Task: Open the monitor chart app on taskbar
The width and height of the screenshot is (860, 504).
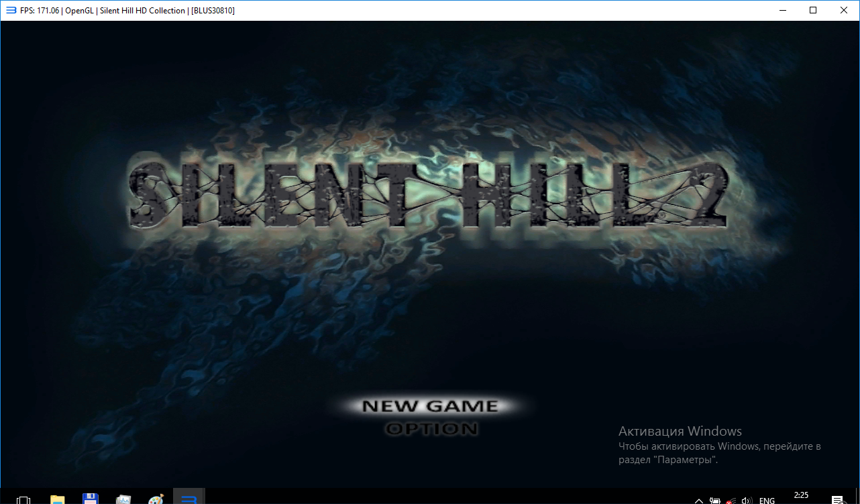Action: pos(123,499)
